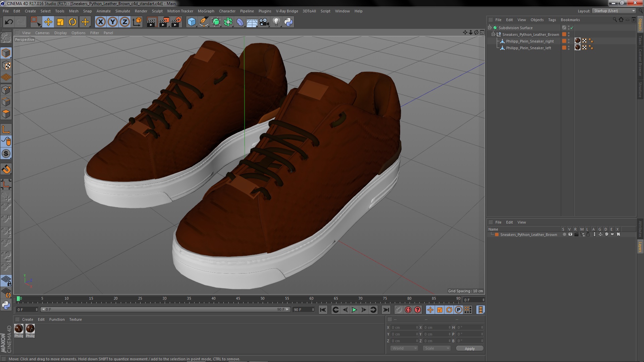Add a Light object
This screenshot has width=644, height=362.
(x=276, y=22)
